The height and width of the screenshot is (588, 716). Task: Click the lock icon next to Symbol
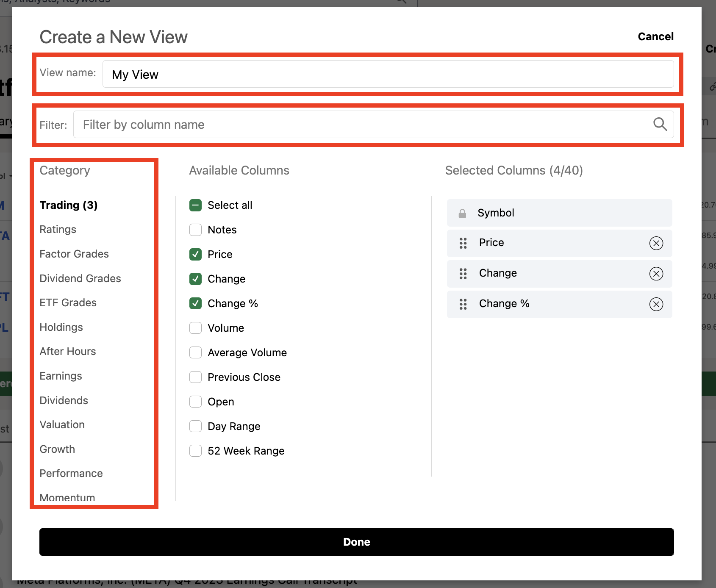coord(462,213)
